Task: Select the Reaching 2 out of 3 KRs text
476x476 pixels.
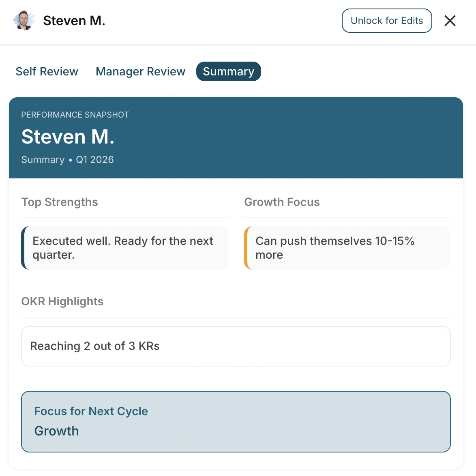Action: [x=94, y=346]
